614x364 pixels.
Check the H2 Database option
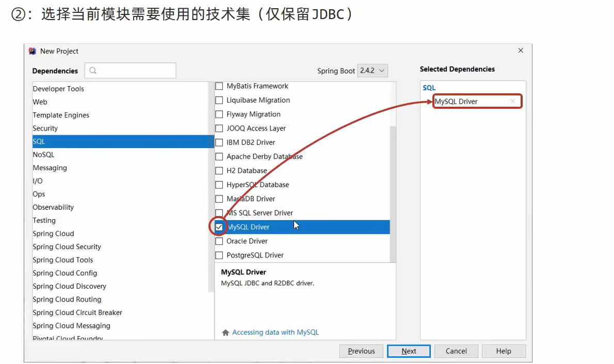[x=219, y=171]
